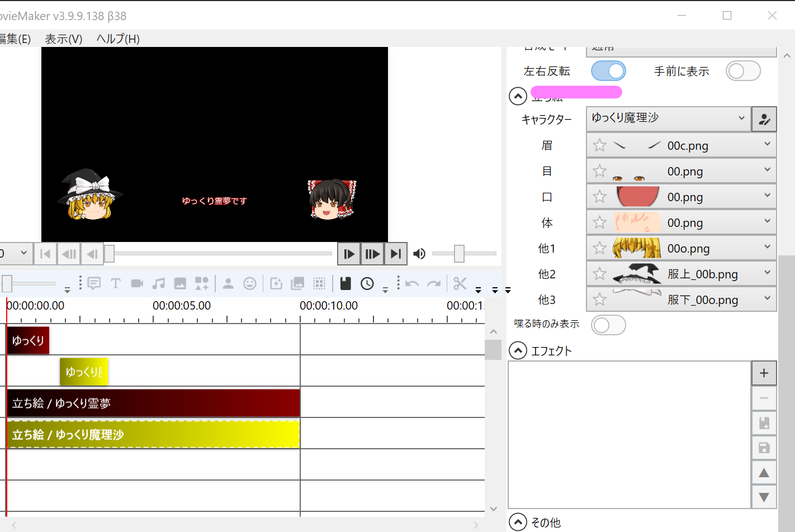Image resolution: width=795 pixels, height=532 pixels.
Task: Favorite the 眉 00c.png star
Action: (x=600, y=145)
